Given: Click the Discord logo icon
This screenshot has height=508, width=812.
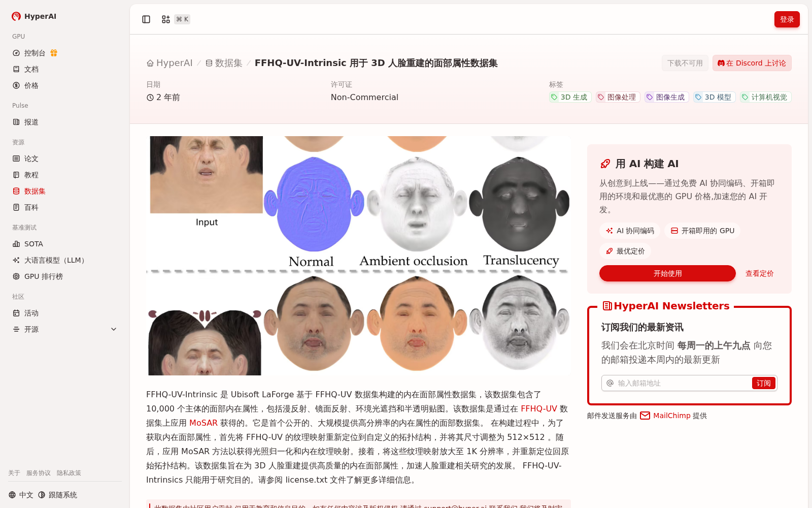Looking at the screenshot, I should coord(721,63).
